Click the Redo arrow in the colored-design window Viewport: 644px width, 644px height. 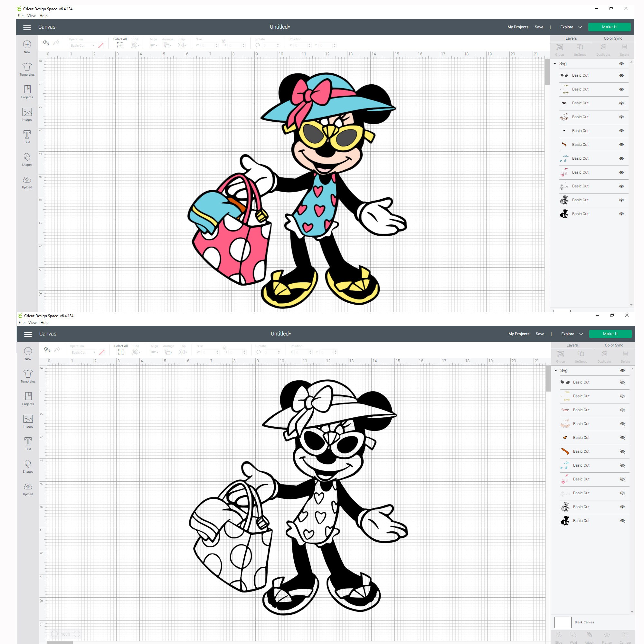click(56, 42)
